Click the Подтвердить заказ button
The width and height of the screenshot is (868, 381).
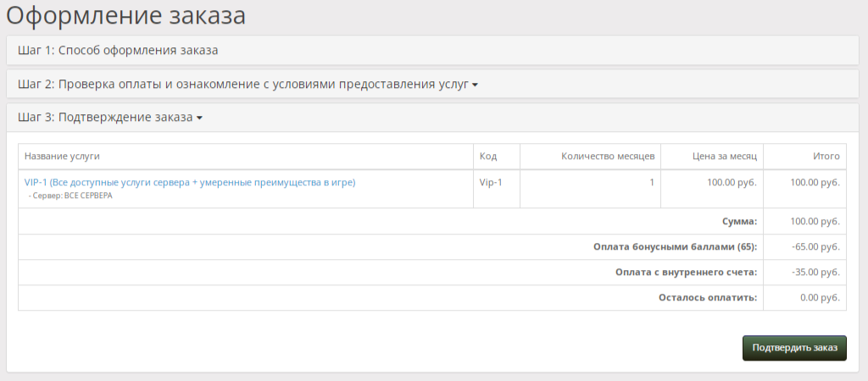click(x=794, y=348)
